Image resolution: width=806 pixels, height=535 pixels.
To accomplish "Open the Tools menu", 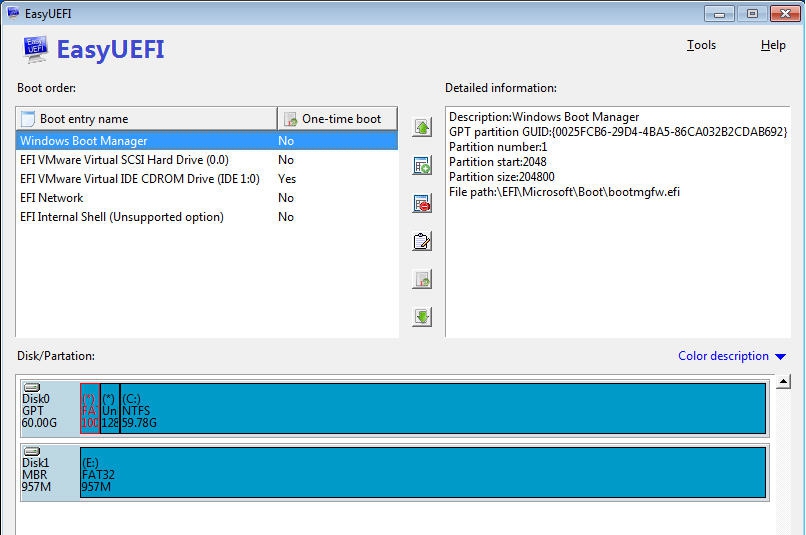I will pyautogui.click(x=701, y=45).
